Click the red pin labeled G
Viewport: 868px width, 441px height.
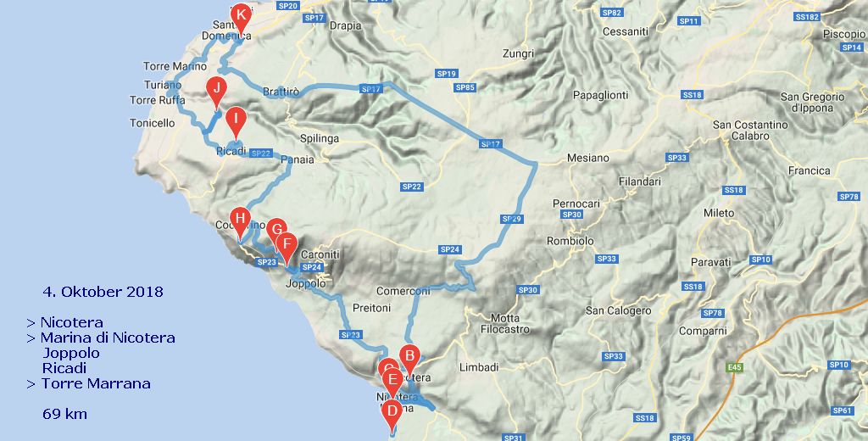click(x=276, y=231)
